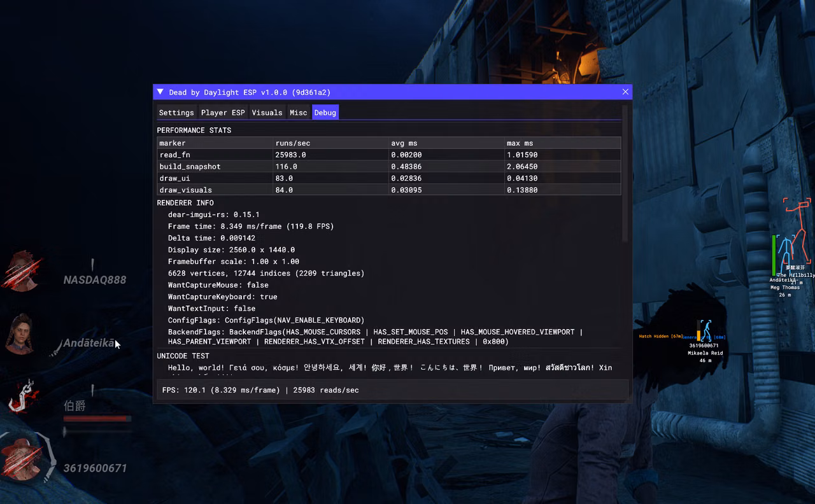Click the "BackendFlags" line

[376, 337]
